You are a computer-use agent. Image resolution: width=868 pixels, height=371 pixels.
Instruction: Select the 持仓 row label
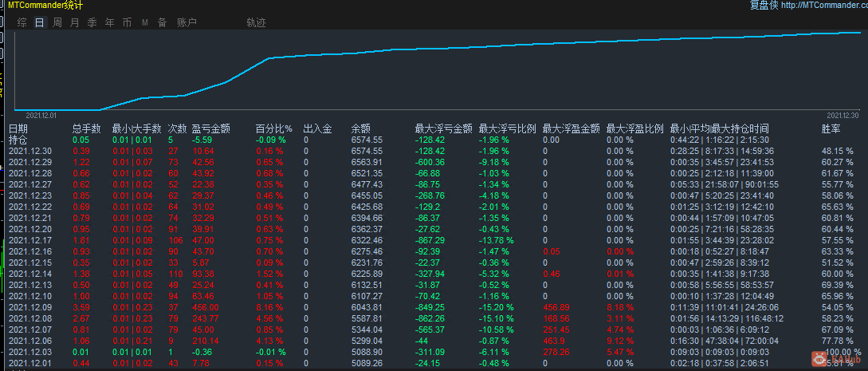tap(18, 140)
